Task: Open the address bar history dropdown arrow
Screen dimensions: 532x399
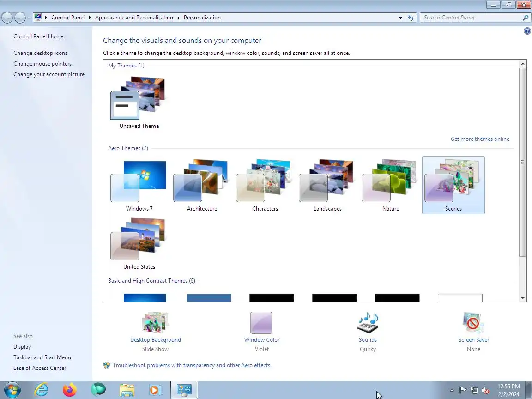Action: click(x=400, y=18)
